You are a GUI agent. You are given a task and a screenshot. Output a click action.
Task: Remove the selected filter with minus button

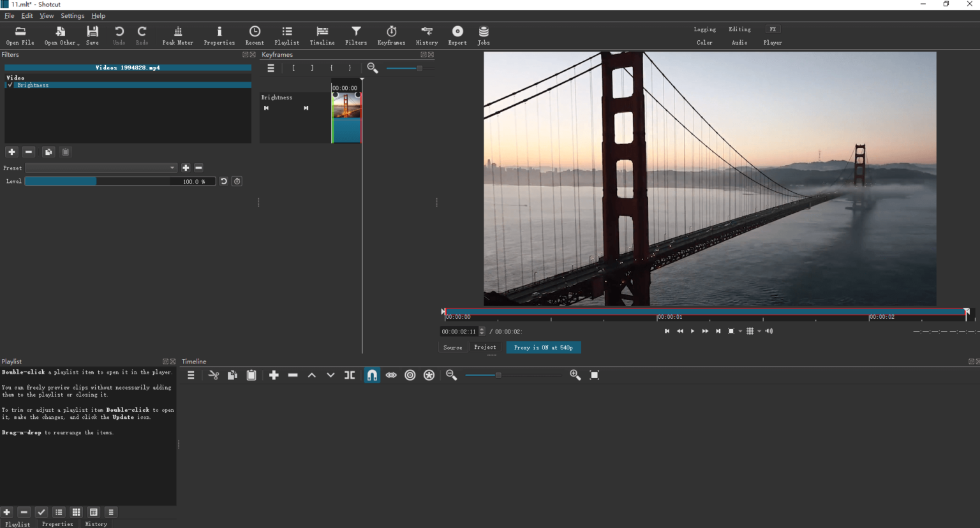point(29,152)
